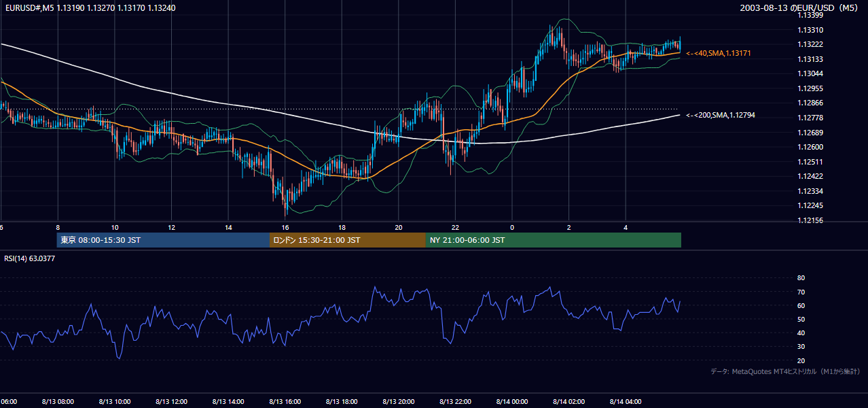The image size is (868, 408).
Task: Click price axis label 1.12156
Action: point(810,220)
